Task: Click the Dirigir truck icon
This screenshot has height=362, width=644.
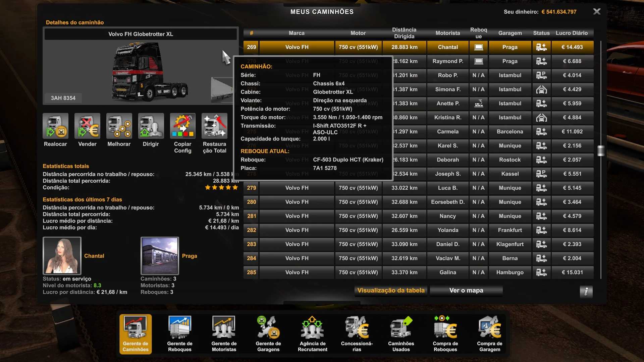Action: pyautogui.click(x=151, y=126)
